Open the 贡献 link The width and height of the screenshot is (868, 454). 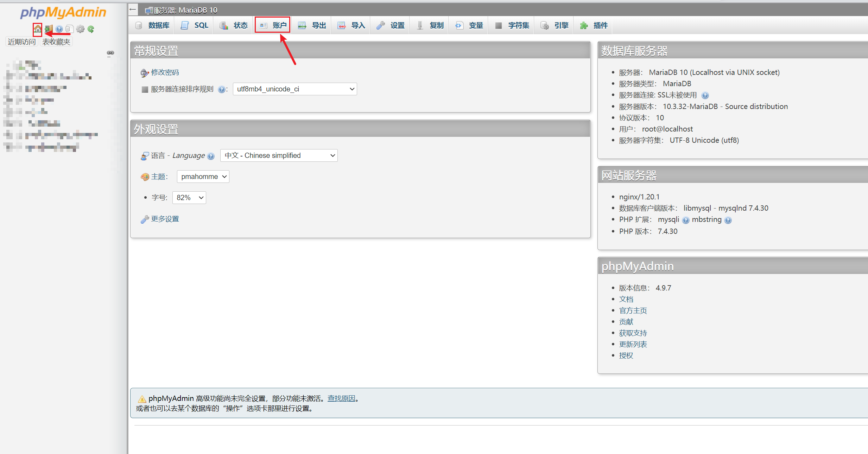click(x=626, y=322)
